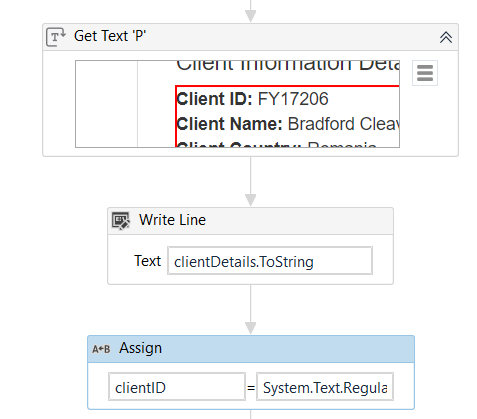Select the Write Line activity header
This screenshot has height=419, width=477.
[250, 221]
